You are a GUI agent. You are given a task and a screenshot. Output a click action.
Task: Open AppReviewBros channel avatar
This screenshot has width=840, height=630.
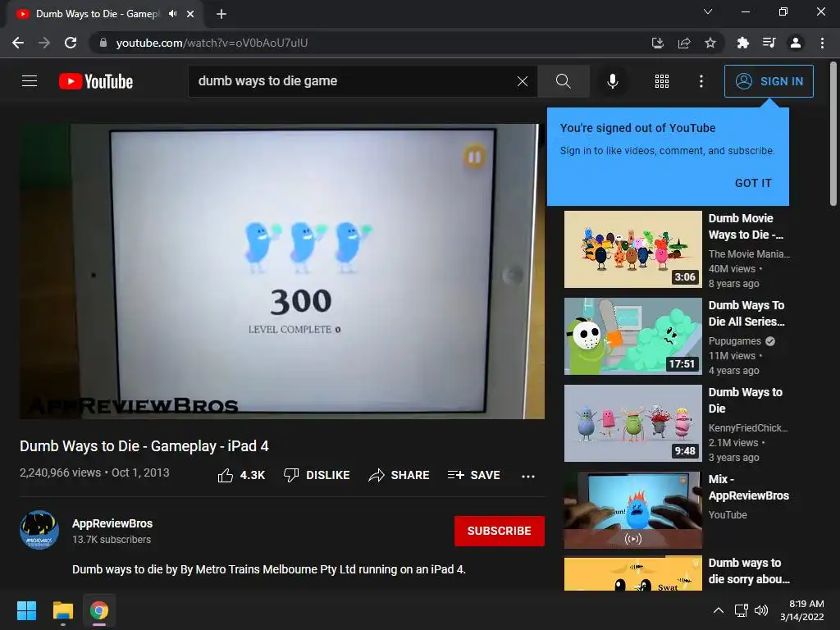(39, 530)
